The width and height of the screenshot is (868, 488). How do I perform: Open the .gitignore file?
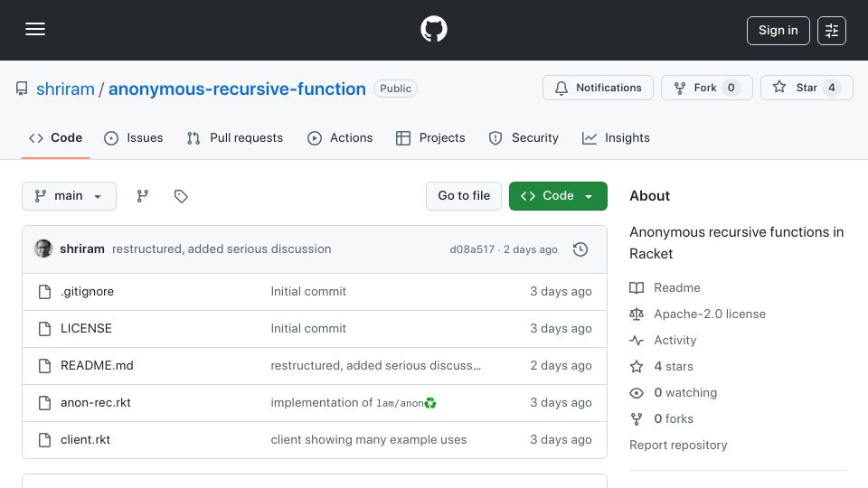click(87, 292)
